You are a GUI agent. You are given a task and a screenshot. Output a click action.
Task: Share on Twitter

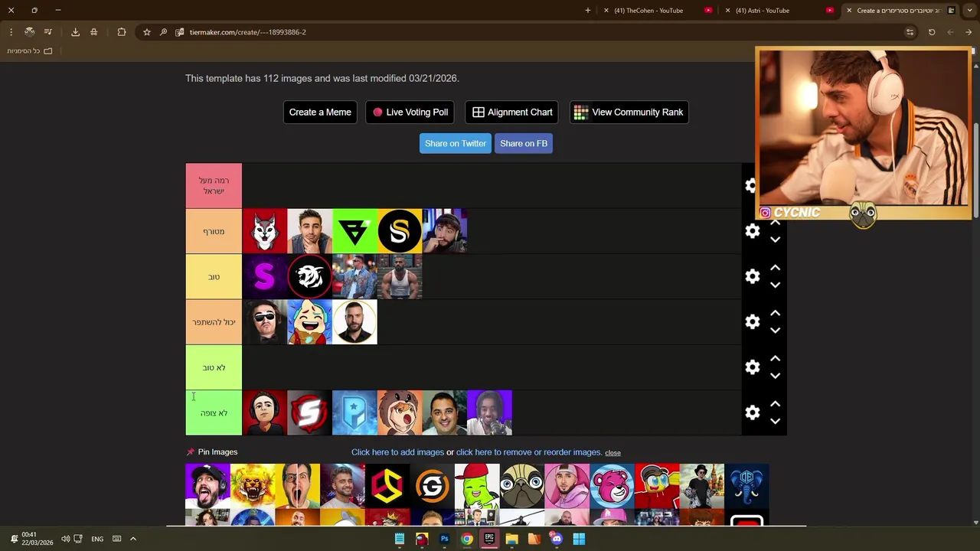point(456,143)
